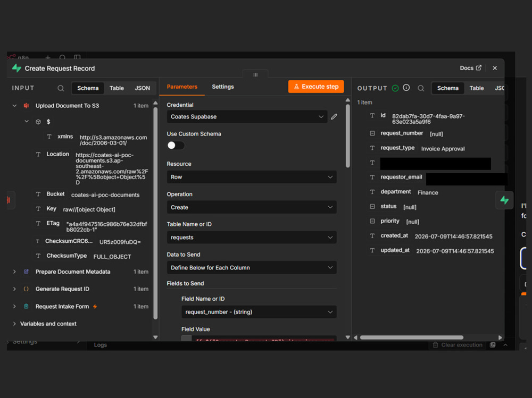The height and width of the screenshot is (398, 532).
Task: Click the OUTPUT horizontal scrollbar
Action: [412, 337]
